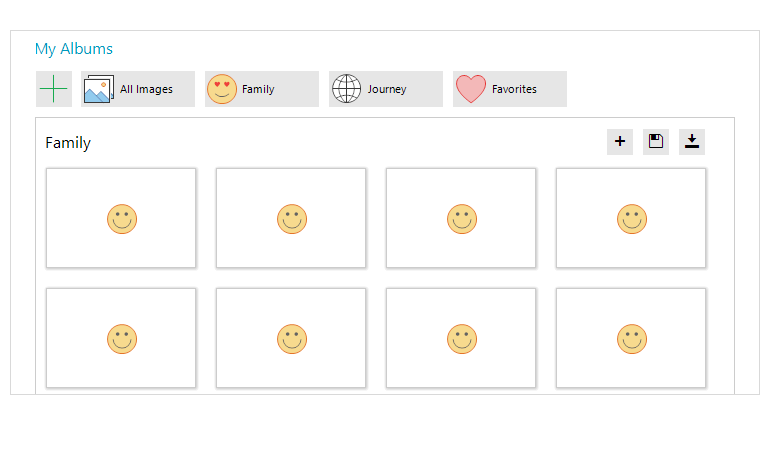The width and height of the screenshot is (770, 455).
Task: Select the fourth thumbnail in the top row
Action: pyautogui.click(x=631, y=218)
